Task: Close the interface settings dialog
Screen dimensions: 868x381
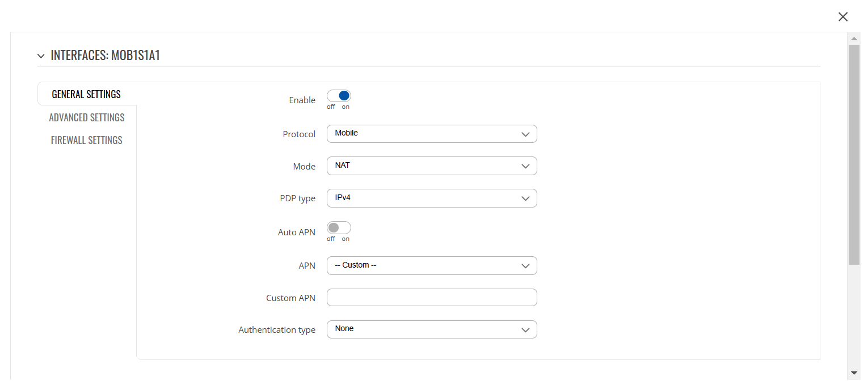Action: click(843, 17)
